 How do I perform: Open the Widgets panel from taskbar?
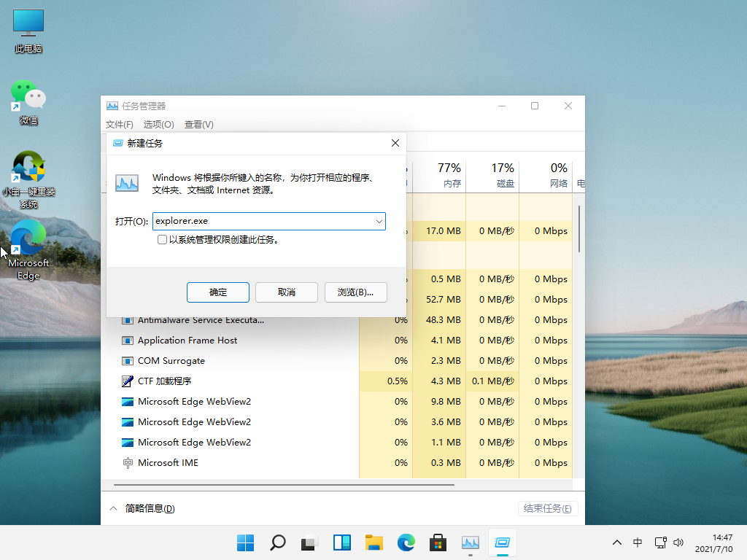click(342, 542)
